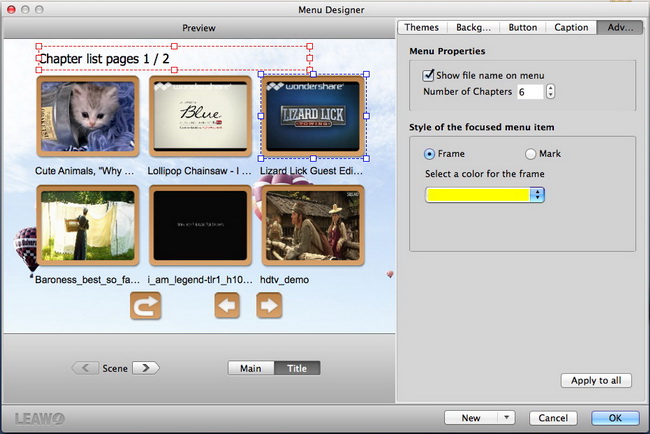This screenshot has width=650, height=434.
Task: Click the i_am_legend-tlr1_h10 caption
Action: click(x=200, y=280)
